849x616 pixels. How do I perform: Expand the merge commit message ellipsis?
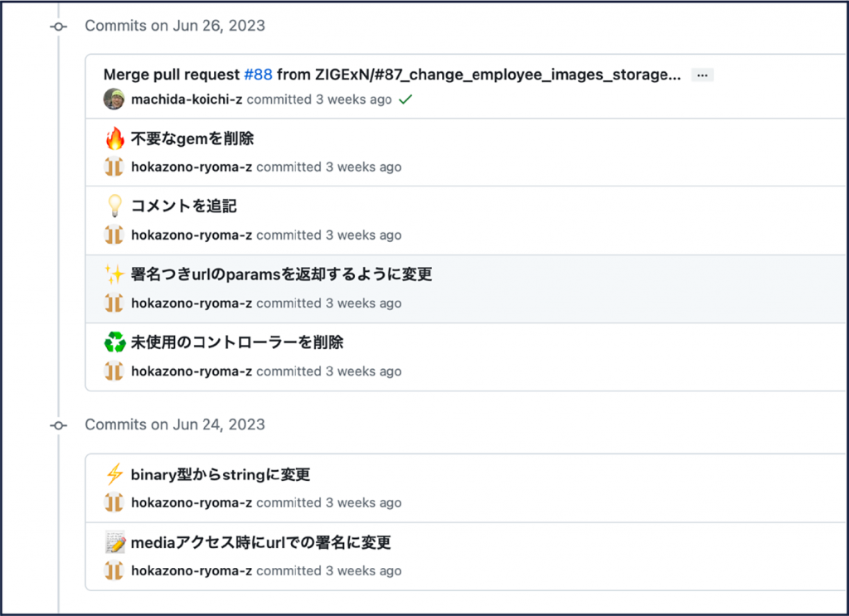[x=702, y=75]
